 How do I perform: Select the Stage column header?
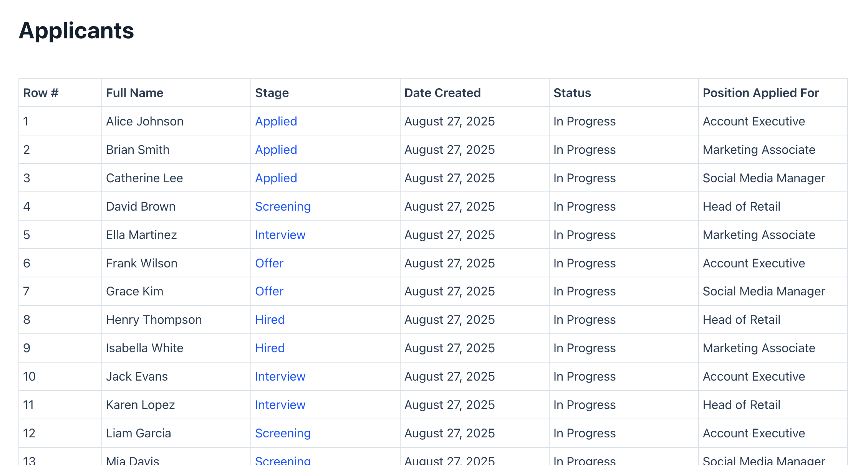pyautogui.click(x=272, y=93)
